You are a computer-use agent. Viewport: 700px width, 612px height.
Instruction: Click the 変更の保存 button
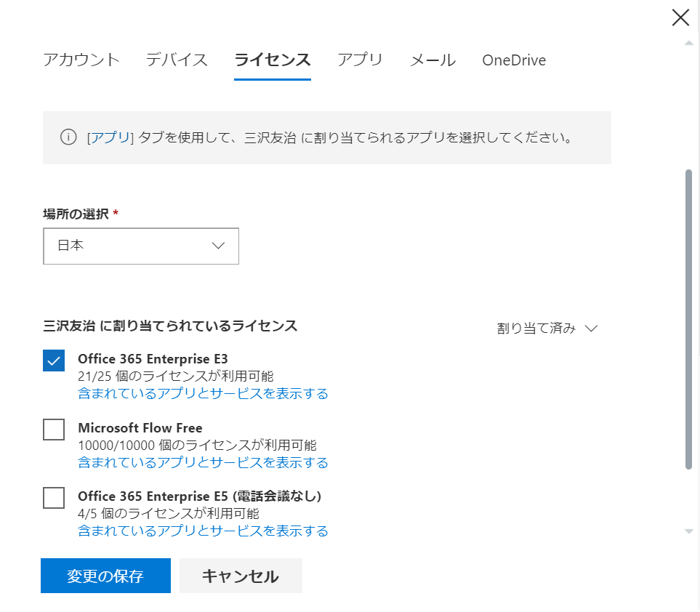point(106,576)
